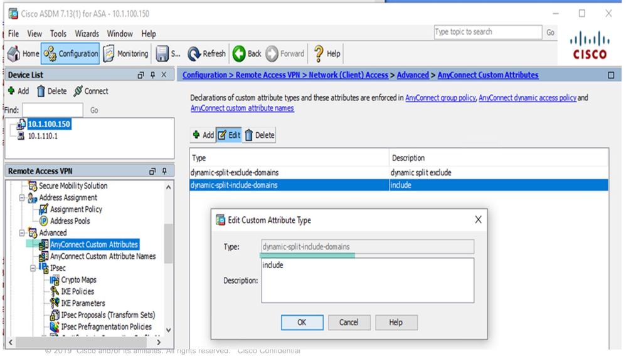626x364 pixels.
Task: Add a custom attribute type
Action: [203, 135]
